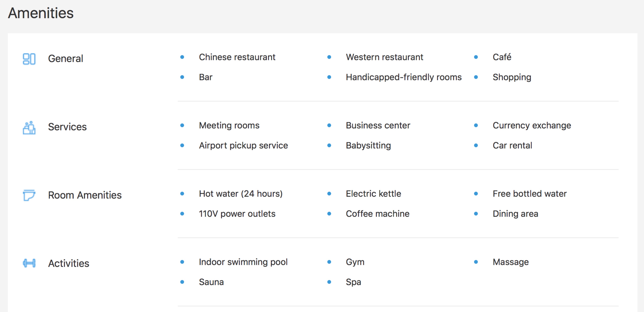Click Hot water (24 hours) item

[x=240, y=194]
